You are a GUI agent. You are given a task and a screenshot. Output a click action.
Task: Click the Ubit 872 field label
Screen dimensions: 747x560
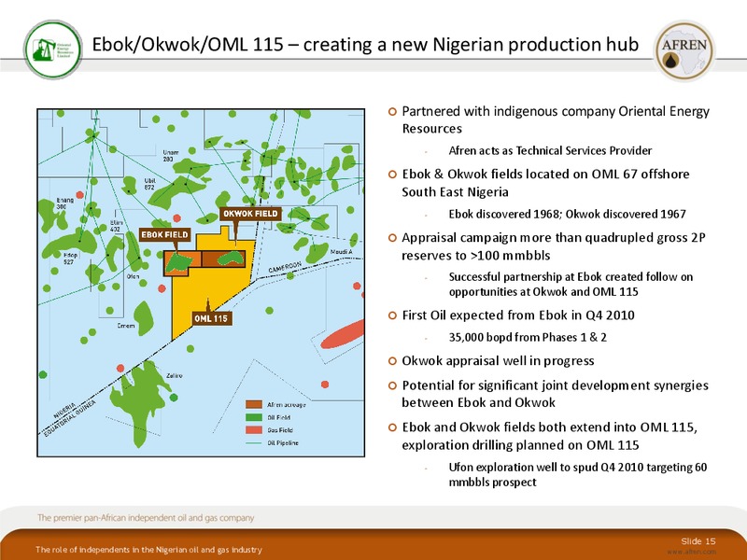click(x=149, y=184)
